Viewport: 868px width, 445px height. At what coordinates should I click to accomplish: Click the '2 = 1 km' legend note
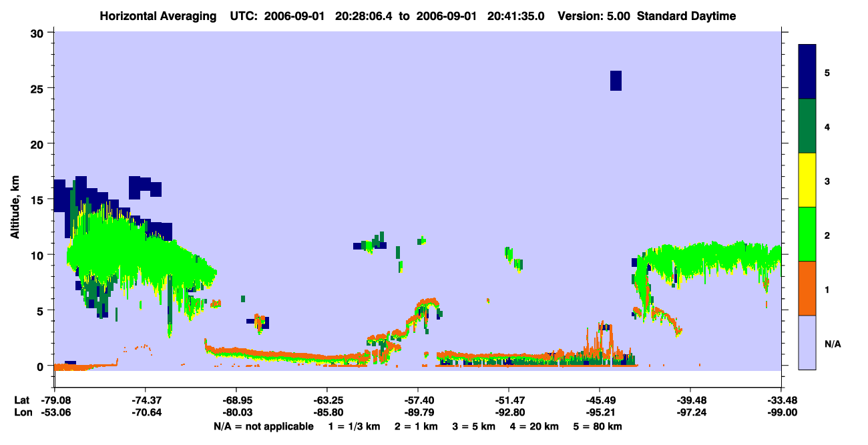coord(416,426)
